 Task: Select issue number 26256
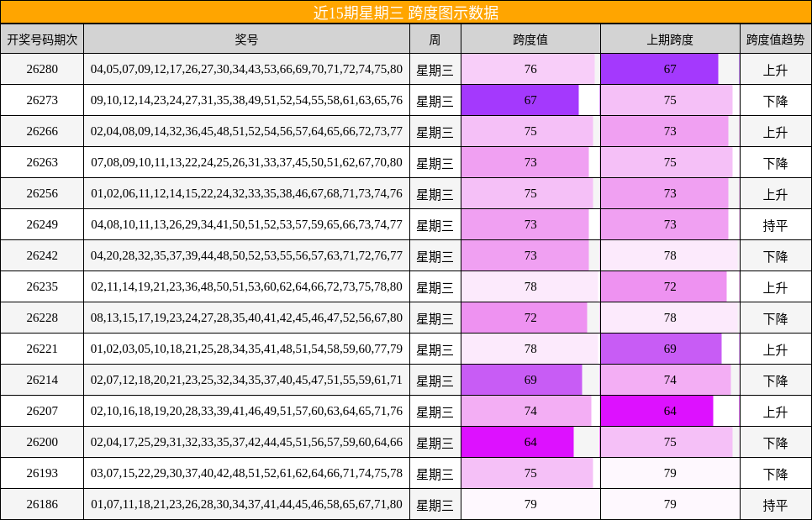point(42,193)
